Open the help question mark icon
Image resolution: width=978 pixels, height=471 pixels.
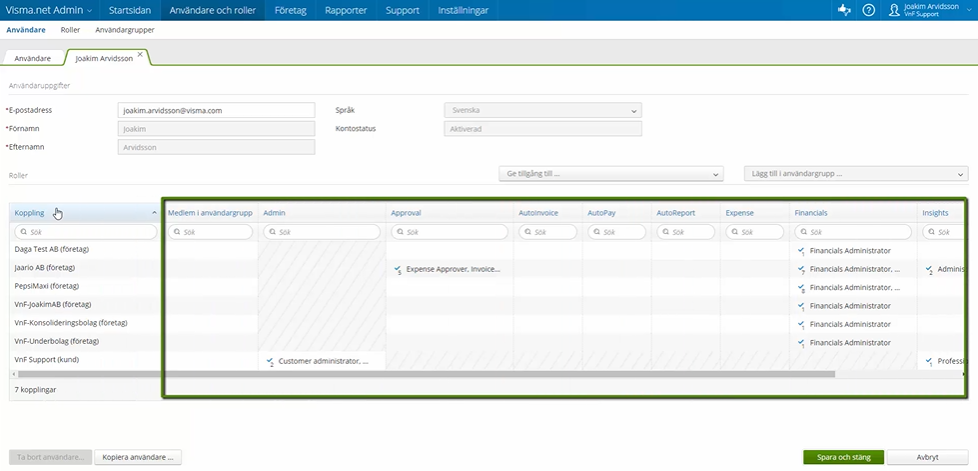868,10
